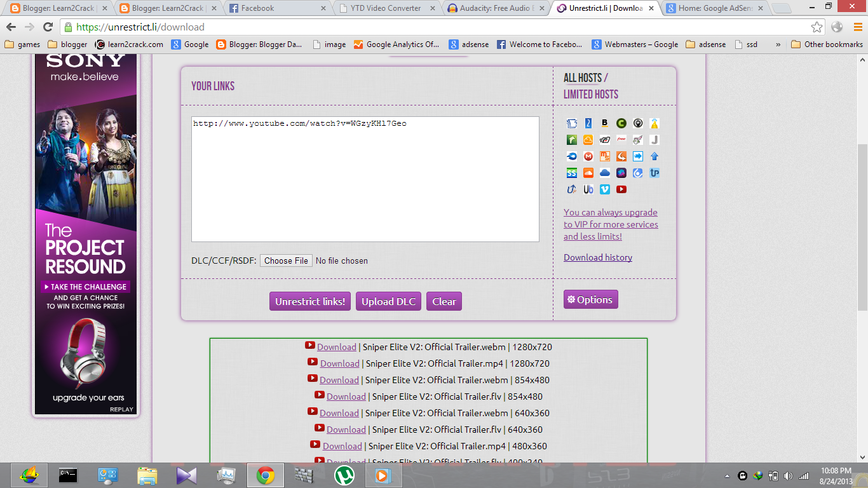This screenshot has width=868, height=488.
Task: Click the orange MS host icon
Action: [x=605, y=156]
